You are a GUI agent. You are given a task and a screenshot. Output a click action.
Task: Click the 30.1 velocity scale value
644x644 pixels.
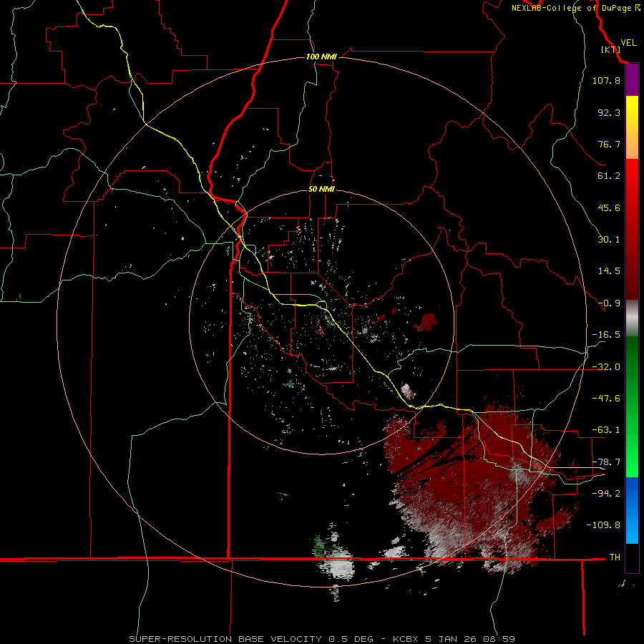[x=609, y=240]
